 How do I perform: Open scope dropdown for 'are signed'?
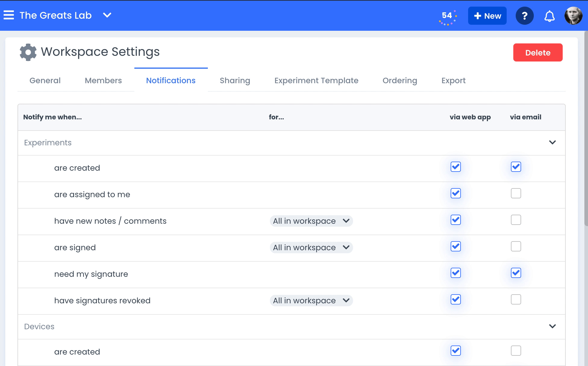311,248
